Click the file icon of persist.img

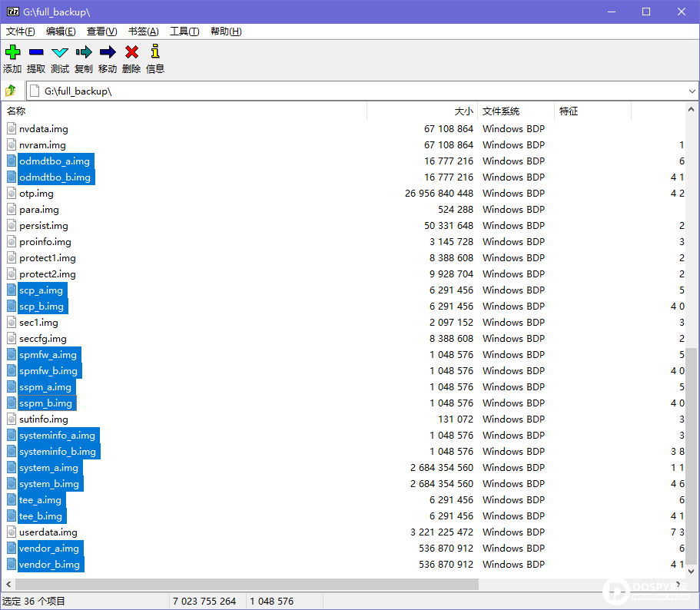[x=12, y=226]
